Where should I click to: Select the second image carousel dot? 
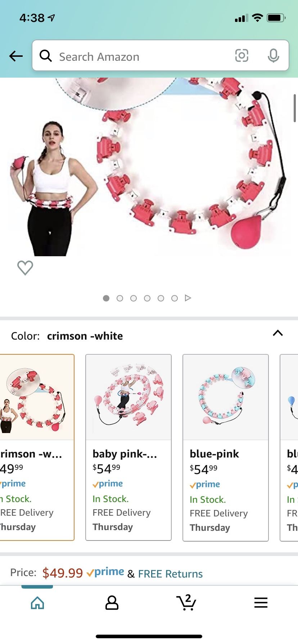click(x=120, y=298)
